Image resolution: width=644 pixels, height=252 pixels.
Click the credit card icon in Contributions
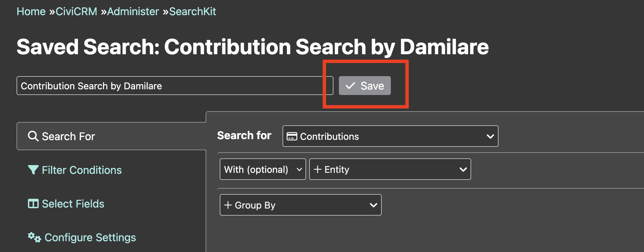tap(292, 136)
